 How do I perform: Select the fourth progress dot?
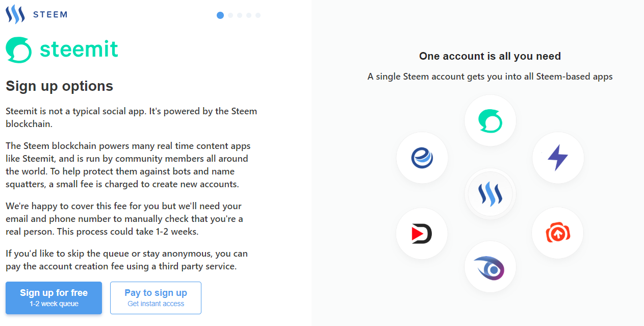click(x=249, y=15)
